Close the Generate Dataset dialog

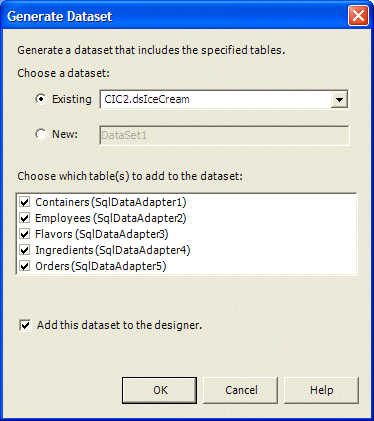pos(358,16)
